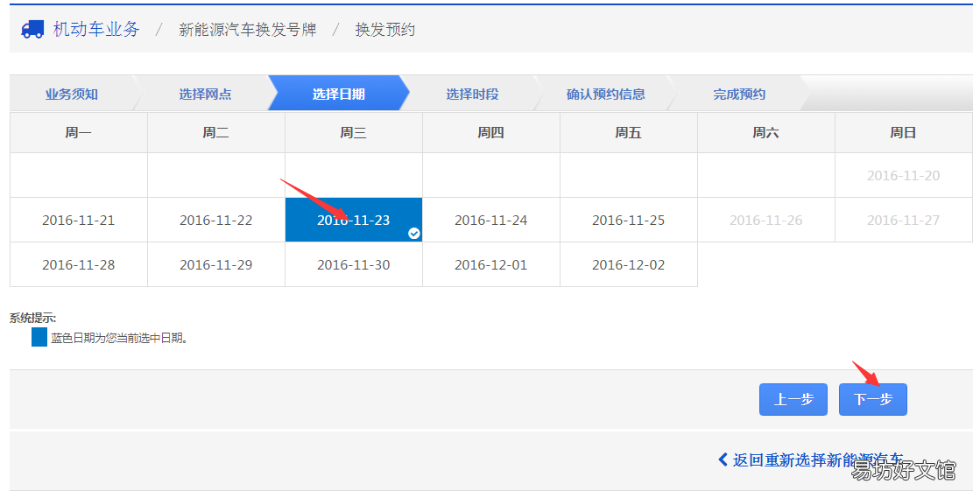Screen dimensions: 980x498
Task: Click the 周一 column header
Action: [79, 132]
